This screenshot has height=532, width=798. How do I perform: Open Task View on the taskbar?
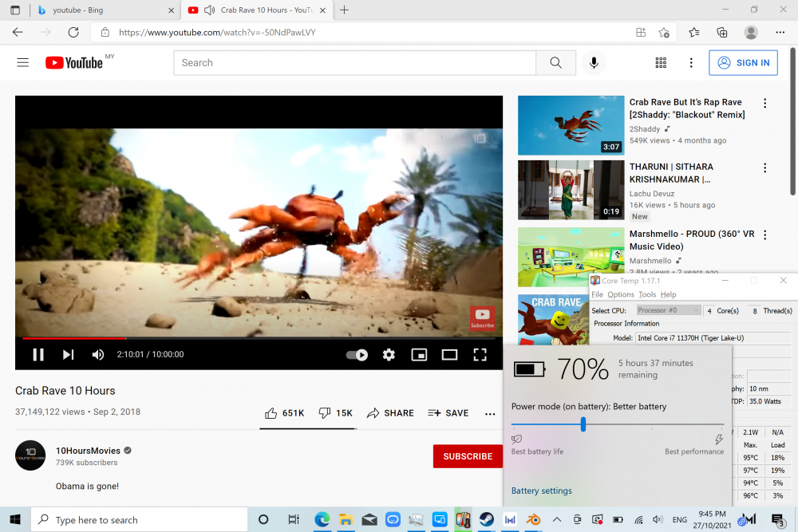294,519
